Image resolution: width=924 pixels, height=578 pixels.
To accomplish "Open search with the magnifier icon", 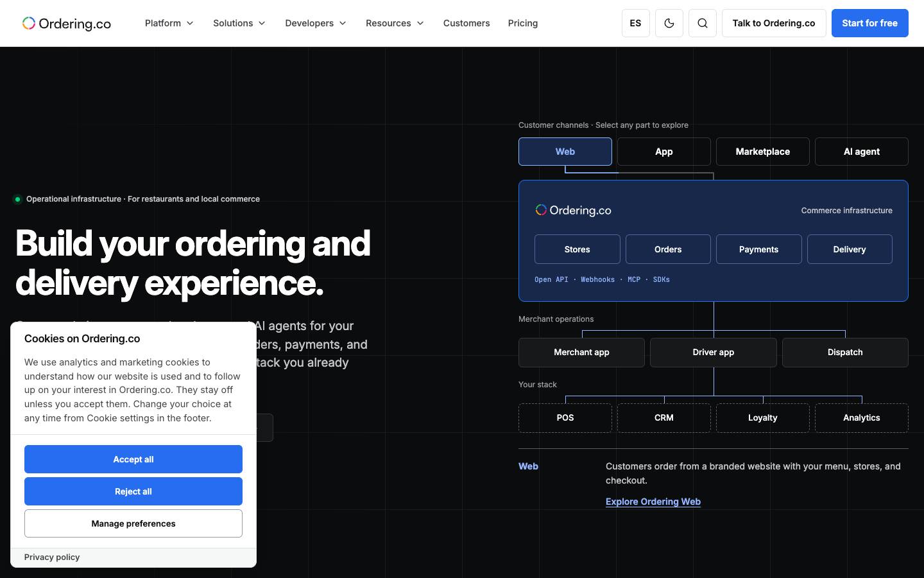I will pos(703,23).
